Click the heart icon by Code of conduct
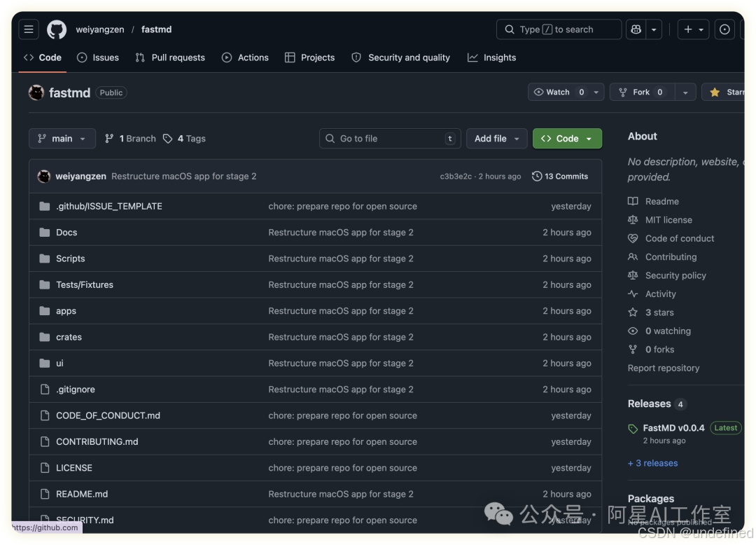756x545 pixels. pos(633,238)
